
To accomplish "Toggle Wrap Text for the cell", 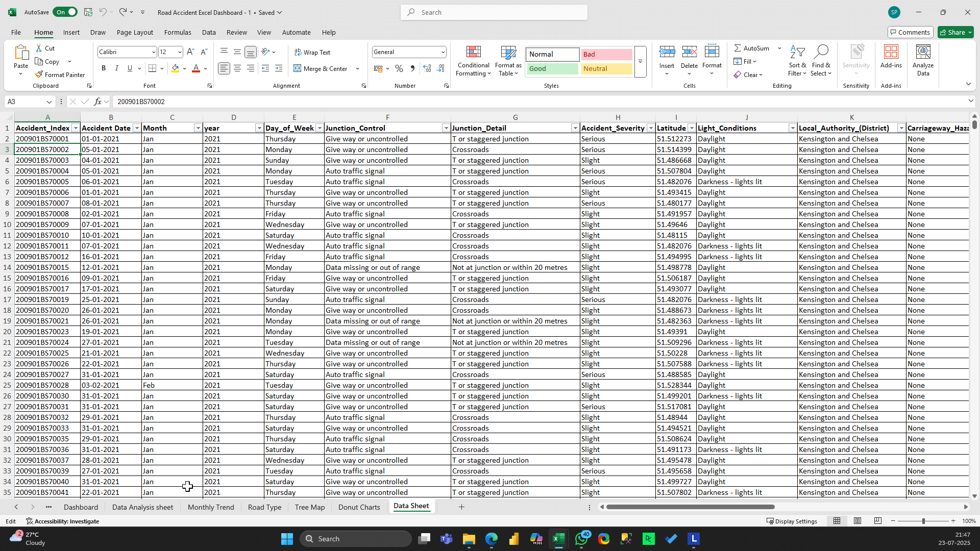I will [x=312, y=52].
